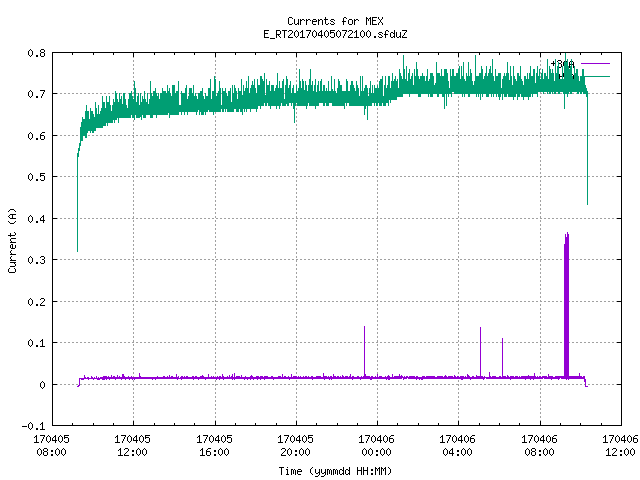The height and width of the screenshot is (480, 640).
Task: Click the y-axis tick label 0.4
Action: click(36, 219)
